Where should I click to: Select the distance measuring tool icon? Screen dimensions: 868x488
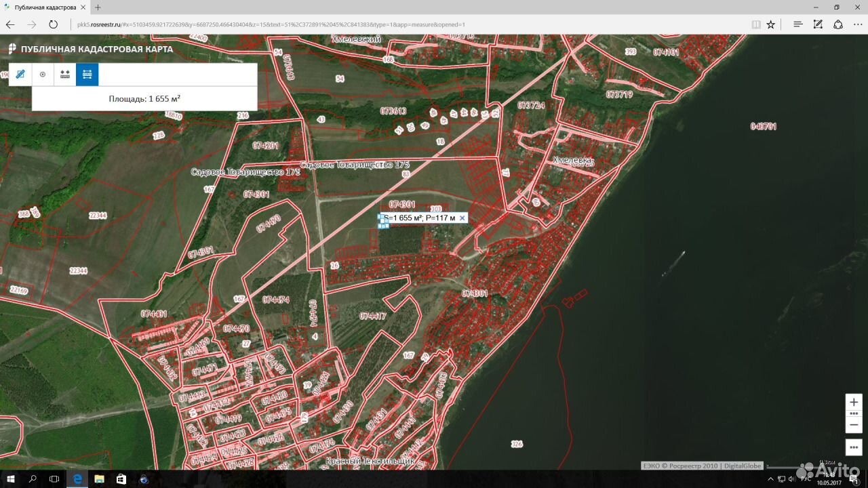(x=65, y=75)
